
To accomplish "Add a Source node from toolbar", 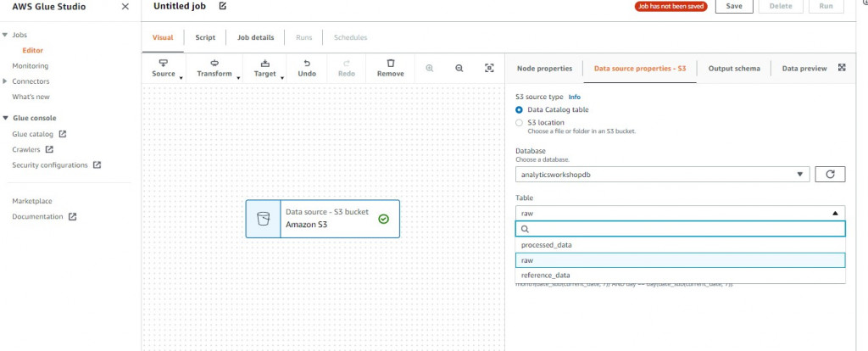I will [x=164, y=68].
